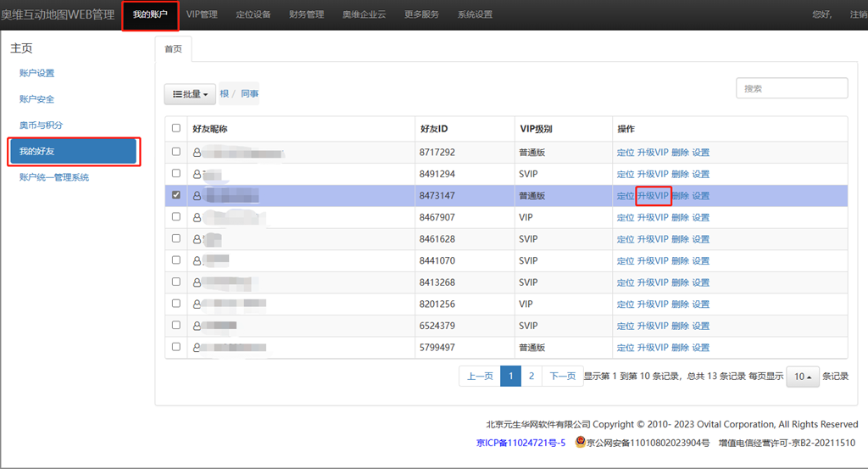Click the user icon beside friend ID 8717292
The width and height of the screenshot is (868, 469).
point(198,153)
